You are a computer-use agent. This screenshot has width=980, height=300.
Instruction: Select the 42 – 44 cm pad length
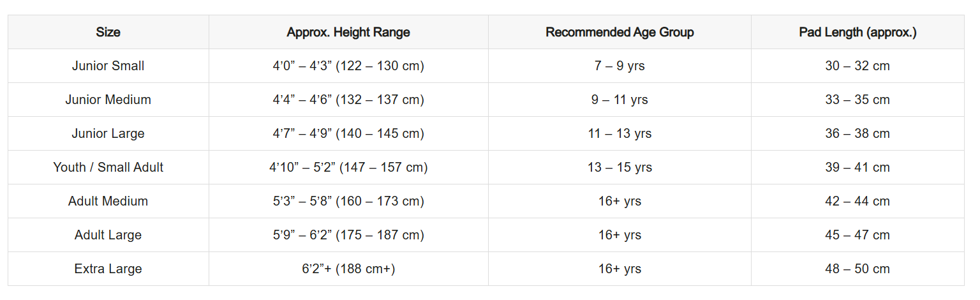click(x=857, y=201)
